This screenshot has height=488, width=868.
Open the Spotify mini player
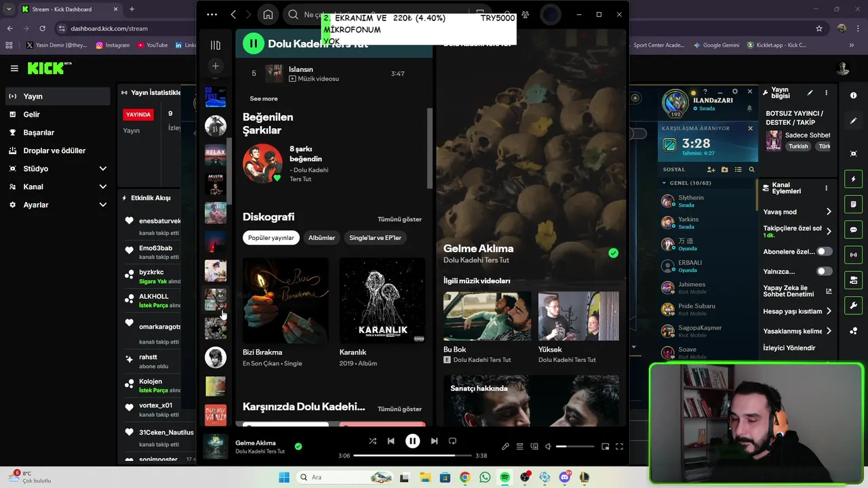click(x=605, y=447)
